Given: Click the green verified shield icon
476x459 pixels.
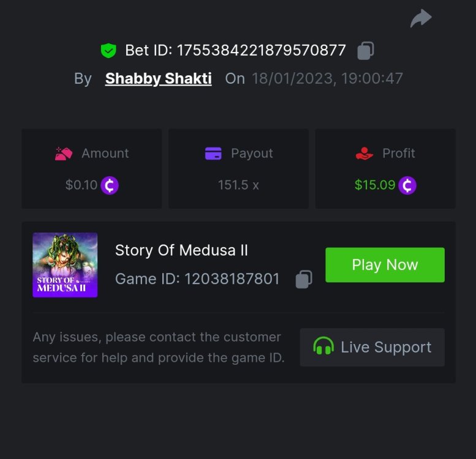Looking at the screenshot, I should tap(108, 51).
